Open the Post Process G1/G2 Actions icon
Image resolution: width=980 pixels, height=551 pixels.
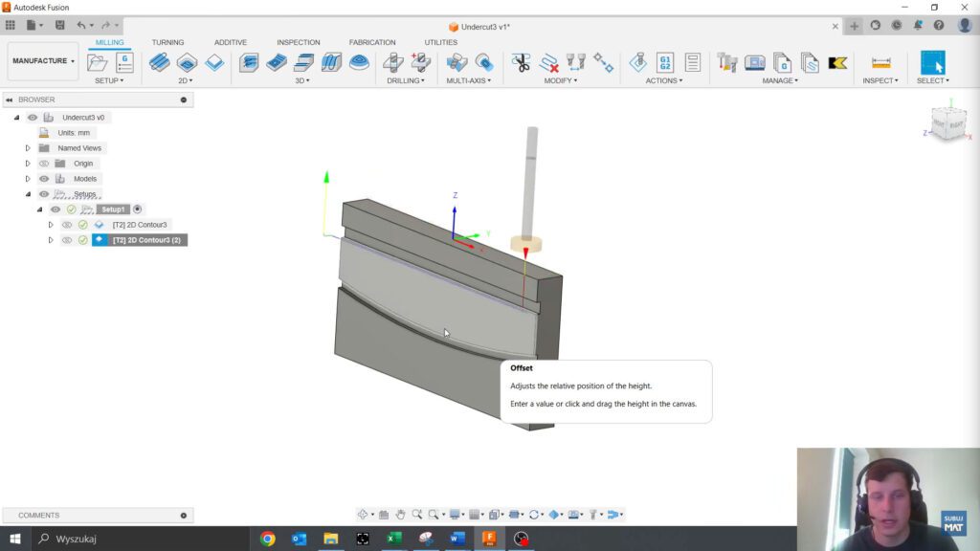[x=665, y=60]
